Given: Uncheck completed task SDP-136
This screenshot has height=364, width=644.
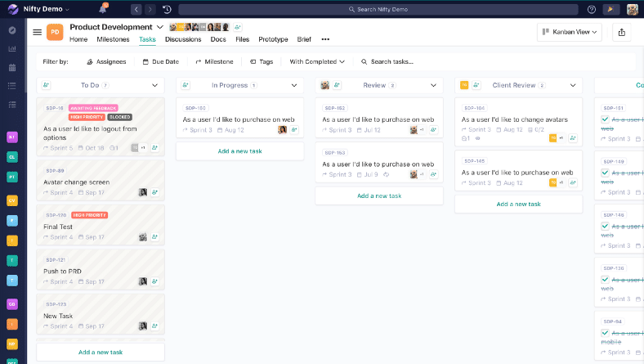Looking at the screenshot, I should coord(605,280).
